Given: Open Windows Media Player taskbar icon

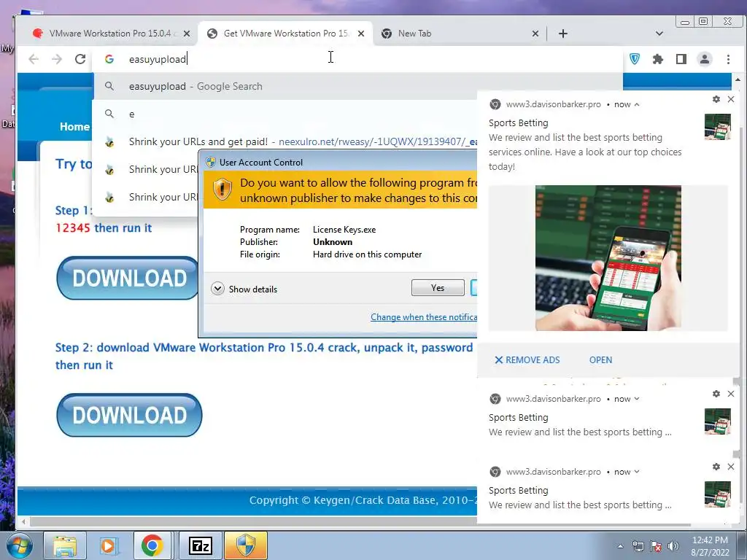Looking at the screenshot, I should click(109, 545).
